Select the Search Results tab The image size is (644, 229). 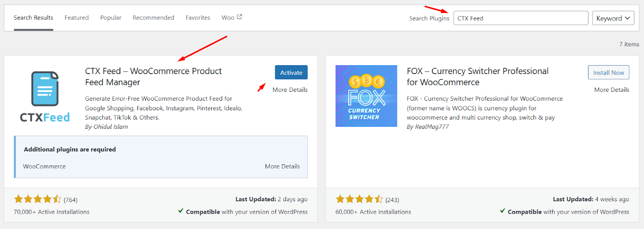pos(33,18)
